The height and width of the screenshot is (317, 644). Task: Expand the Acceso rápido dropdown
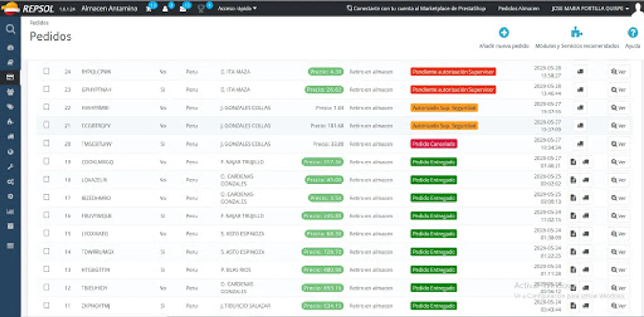[237, 8]
